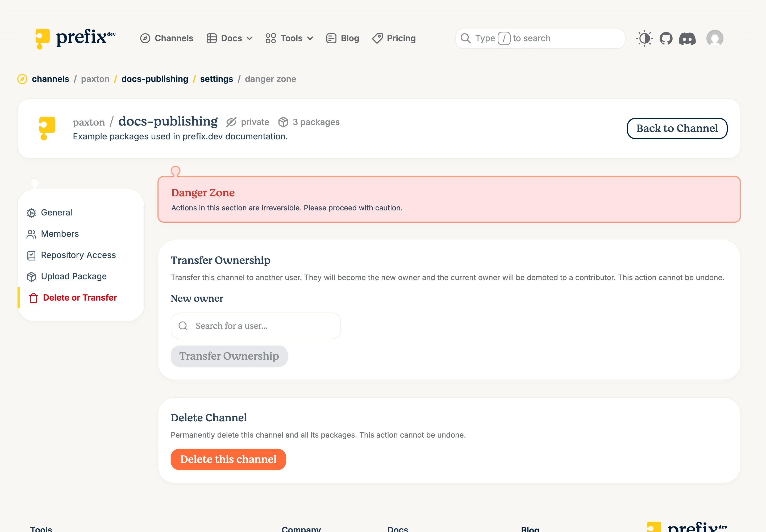Open the prefix.dev logo home link

[x=75, y=38]
